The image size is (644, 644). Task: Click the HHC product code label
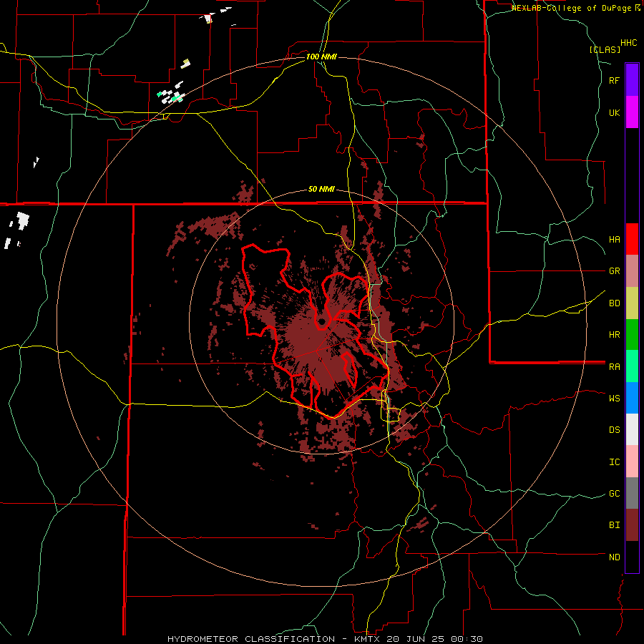pyautogui.click(x=629, y=43)
